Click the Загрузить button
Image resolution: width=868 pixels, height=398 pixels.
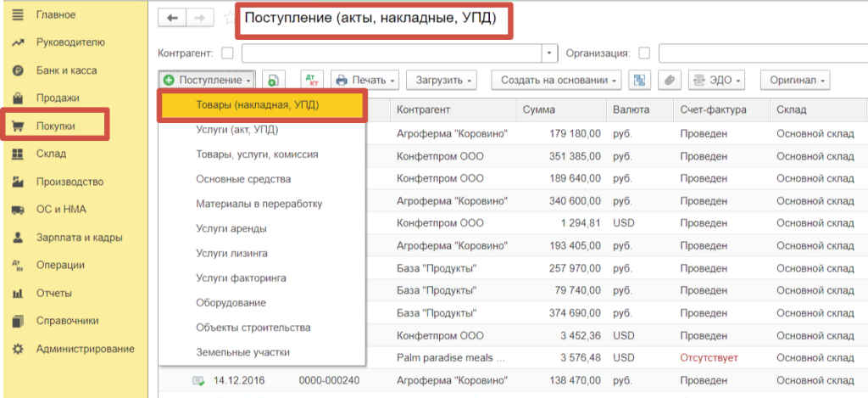click(x=442, y=81)
